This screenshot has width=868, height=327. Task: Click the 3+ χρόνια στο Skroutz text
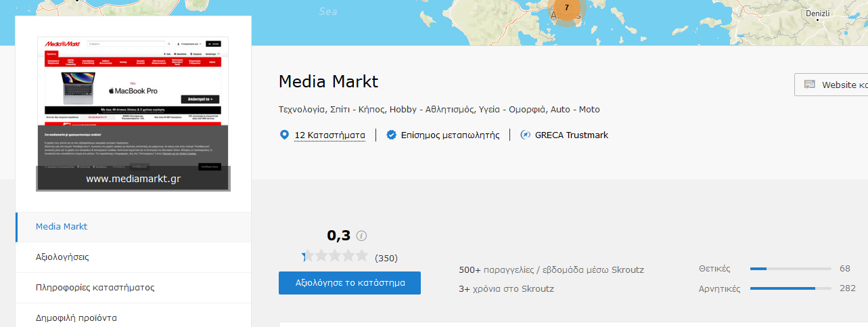point(506,289)
